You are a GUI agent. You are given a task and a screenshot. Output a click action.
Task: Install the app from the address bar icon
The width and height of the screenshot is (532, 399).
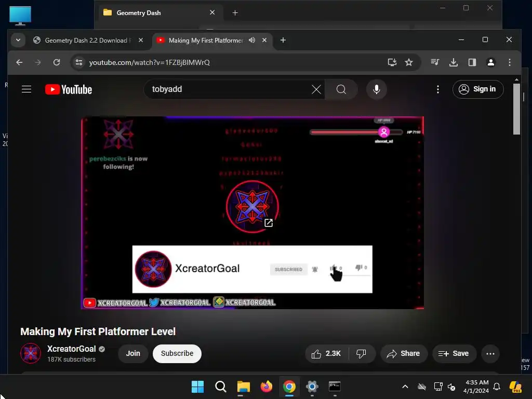(x=392, y=62)
